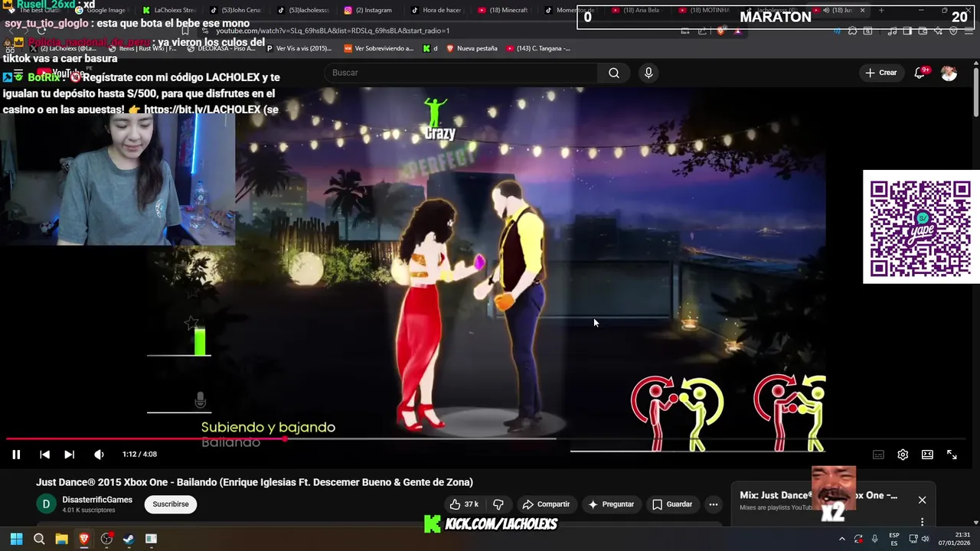Skip to the previous video in playlist
980x551 pixels.
[44, 455]
